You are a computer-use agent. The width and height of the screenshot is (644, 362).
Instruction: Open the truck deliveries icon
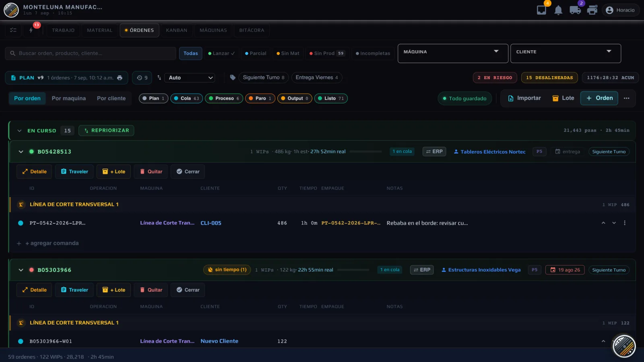pyautogui.click(x=575, y=10)
